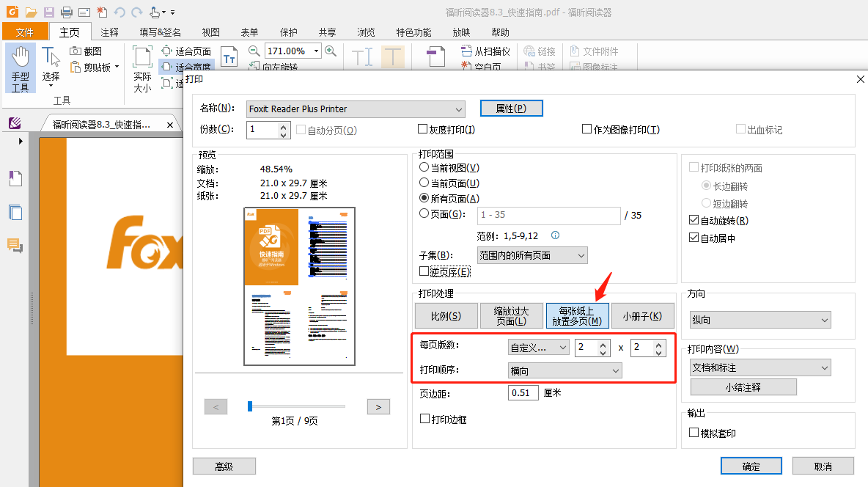Click the Print icon in the quick access toolbar
Screen dimensions: 868x487
click(x=65, y=12)
